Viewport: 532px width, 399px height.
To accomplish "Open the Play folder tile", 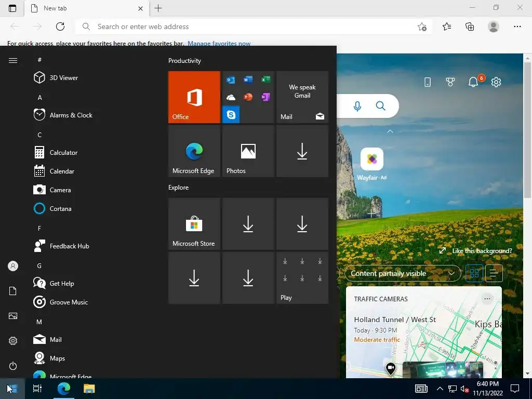I will (x=302, y=278).
